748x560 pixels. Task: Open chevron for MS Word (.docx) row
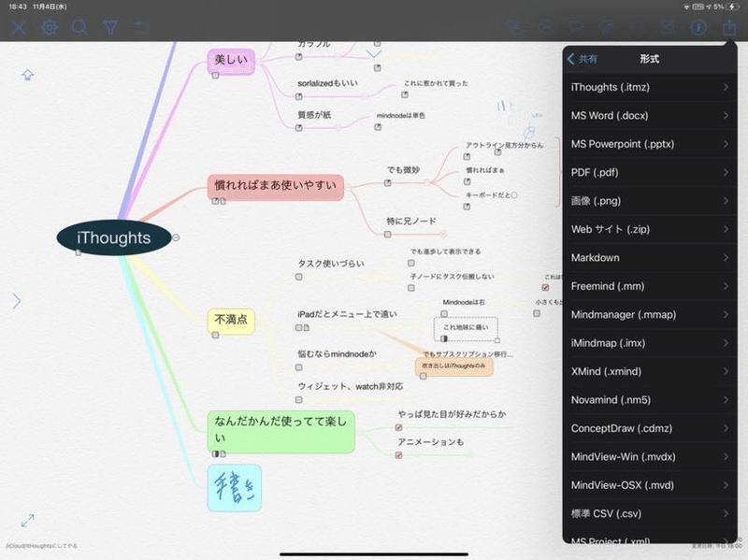click(x=726, y=115)
